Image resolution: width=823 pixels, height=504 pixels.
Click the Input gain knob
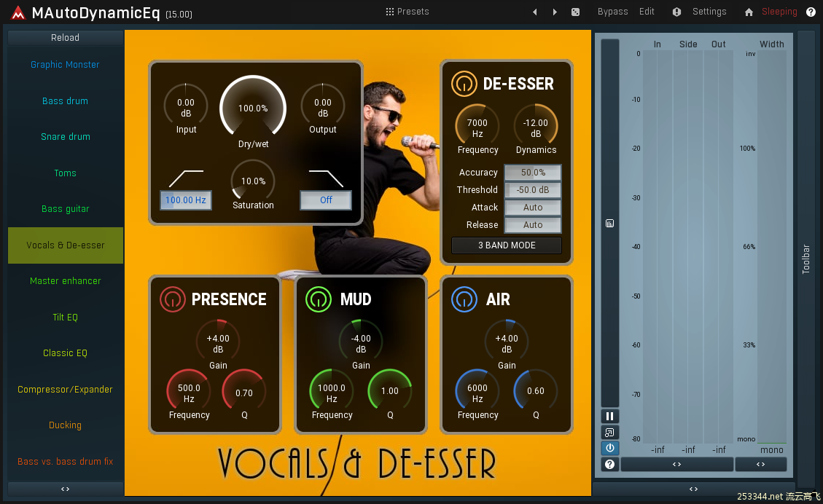186,106
